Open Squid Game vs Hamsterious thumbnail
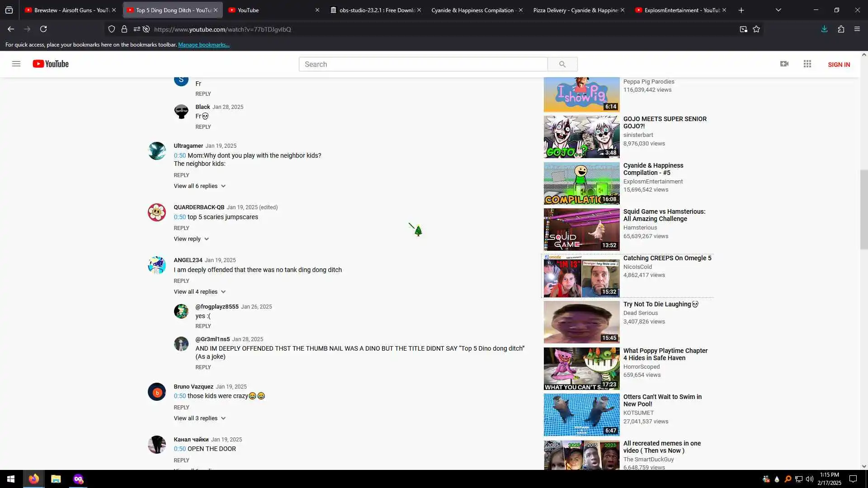Screen dimensions: 868x488 point(581,230)
